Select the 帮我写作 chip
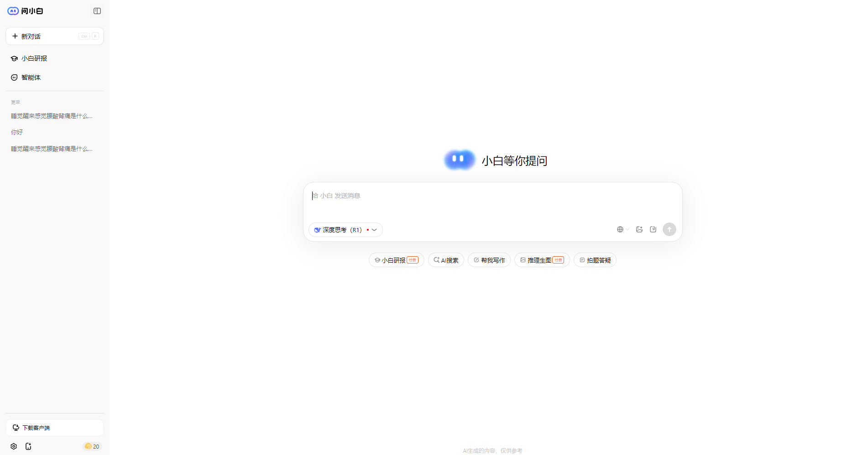The height and width of the screenshot is (455, 868). (489, 260)
